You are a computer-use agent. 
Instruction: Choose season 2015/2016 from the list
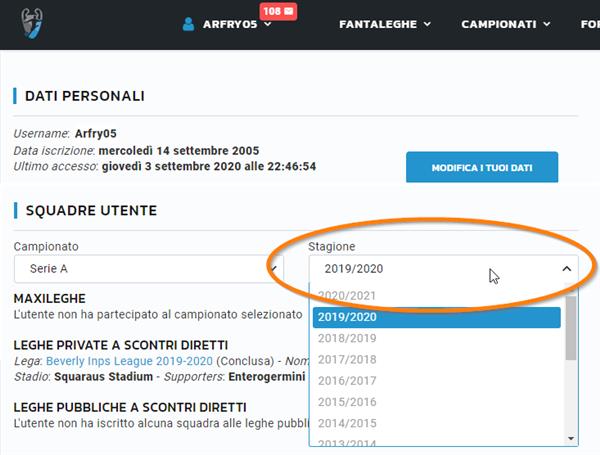tap(348, 401)
